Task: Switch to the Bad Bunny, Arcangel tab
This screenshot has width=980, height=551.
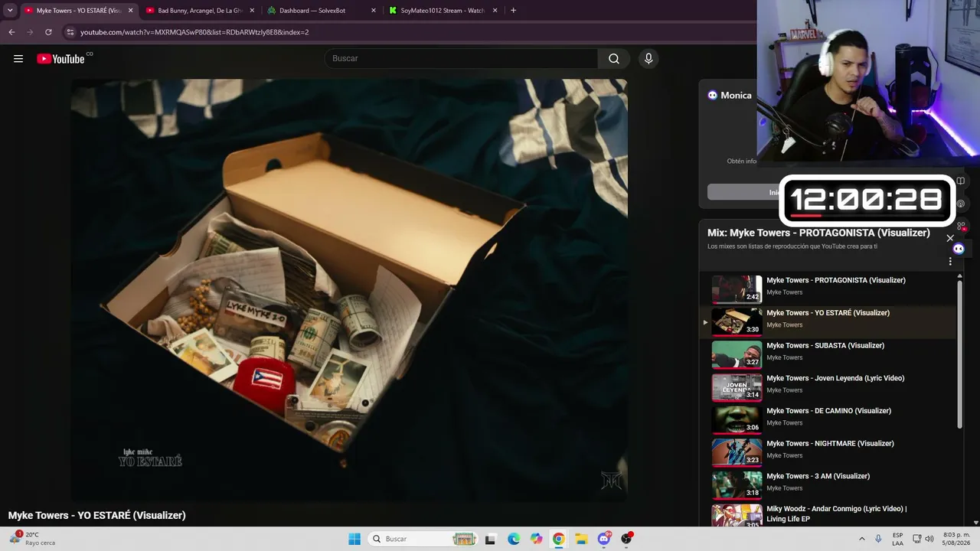Action: click(201, 11)
